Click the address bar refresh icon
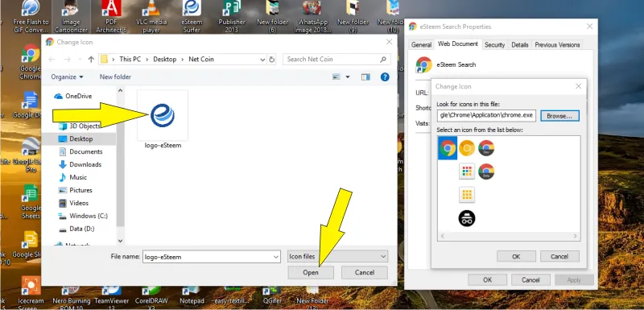Screen dimensions: 644x310 pyautogui.click(x=271, y=59)
